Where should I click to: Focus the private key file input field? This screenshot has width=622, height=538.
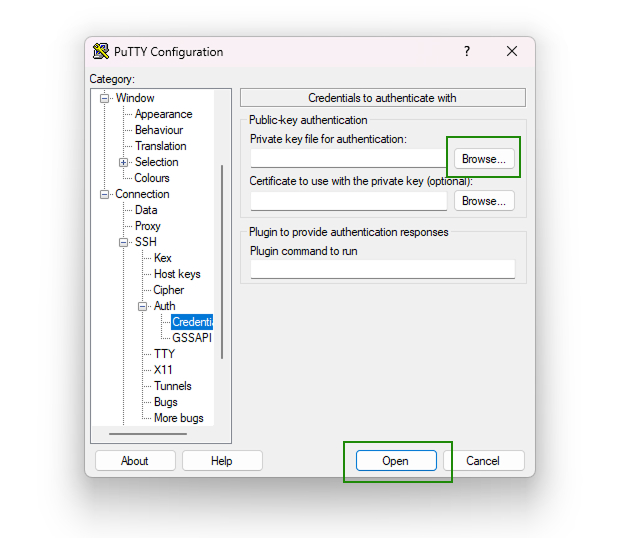(348, 159)
